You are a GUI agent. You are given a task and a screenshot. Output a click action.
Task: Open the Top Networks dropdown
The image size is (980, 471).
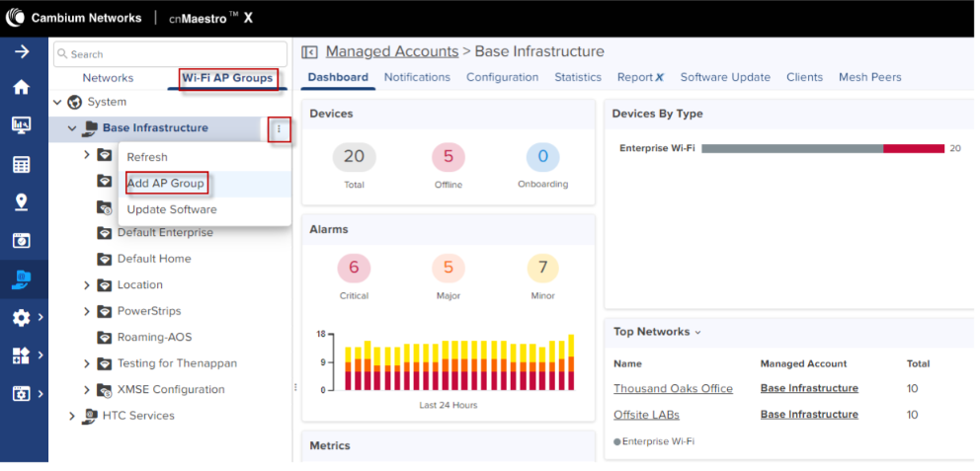[698, 333]
